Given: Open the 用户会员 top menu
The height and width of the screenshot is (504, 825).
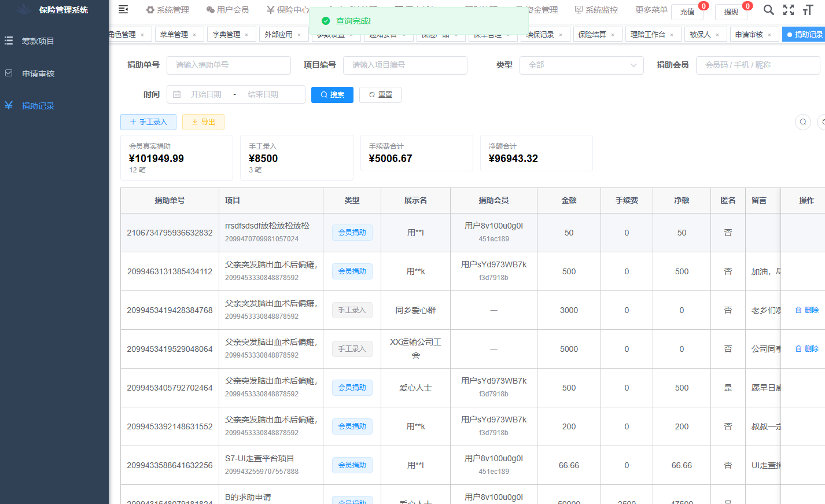Looking at the screenshot, I should click(227, 10).
